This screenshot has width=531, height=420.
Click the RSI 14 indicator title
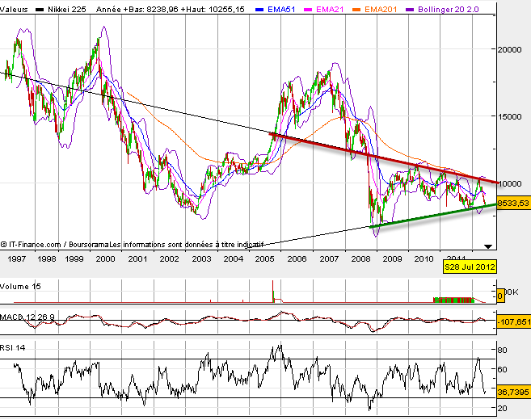click(15, 346)
